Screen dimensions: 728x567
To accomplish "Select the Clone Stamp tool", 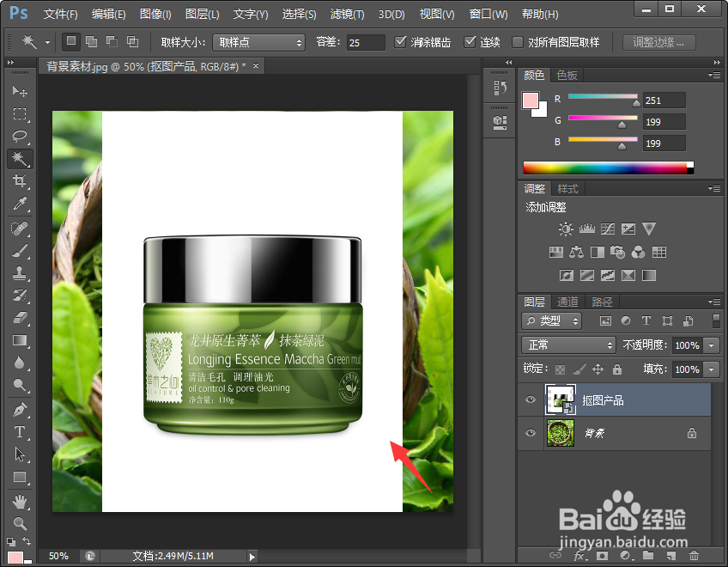I will tap(20, 273).
